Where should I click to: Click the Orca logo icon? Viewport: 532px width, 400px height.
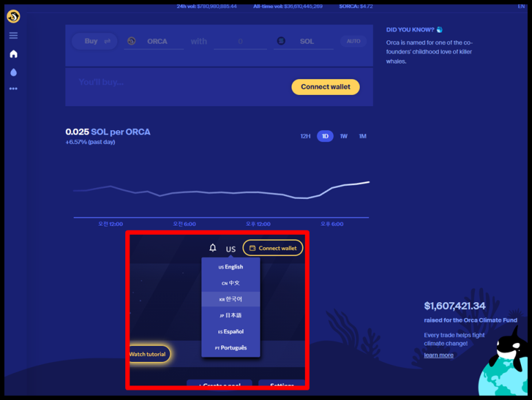click(x=13, y=16)
